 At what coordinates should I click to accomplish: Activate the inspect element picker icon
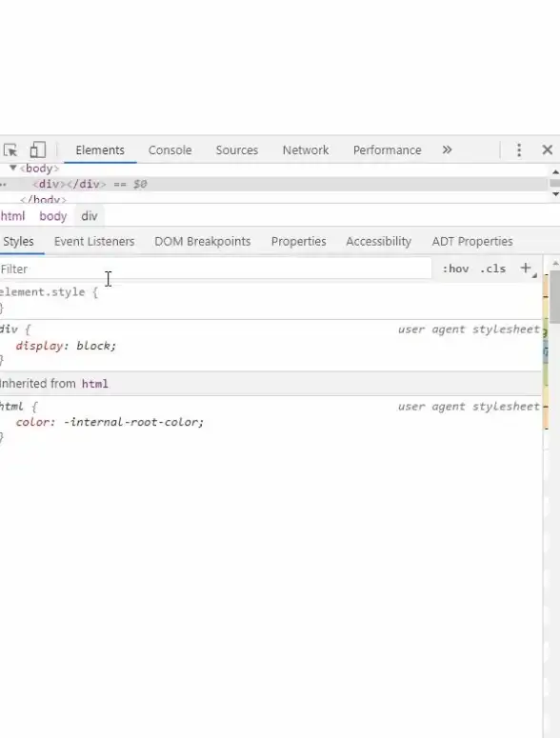10,150
